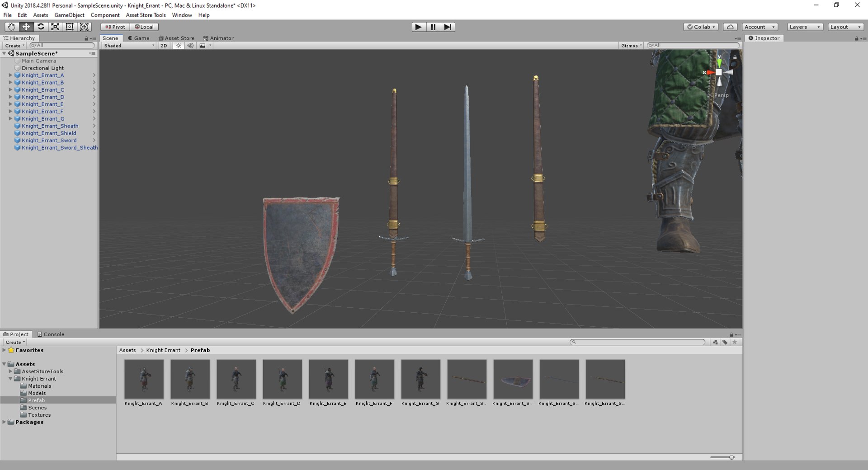Screen dimensions: 868x470
Task: Switch to the Console tab
Action: click(x=51, y=334)
